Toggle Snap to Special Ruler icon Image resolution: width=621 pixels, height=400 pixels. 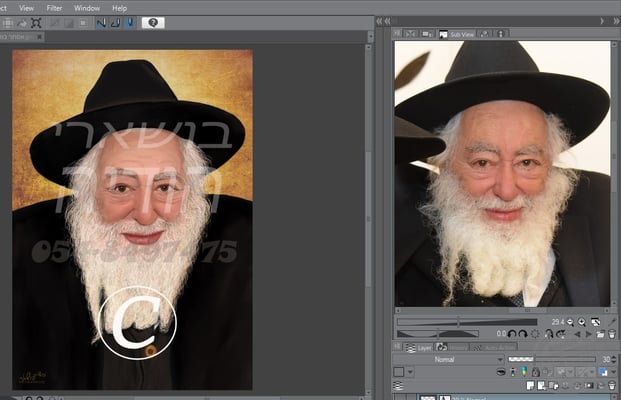click(x=115, y=23)
